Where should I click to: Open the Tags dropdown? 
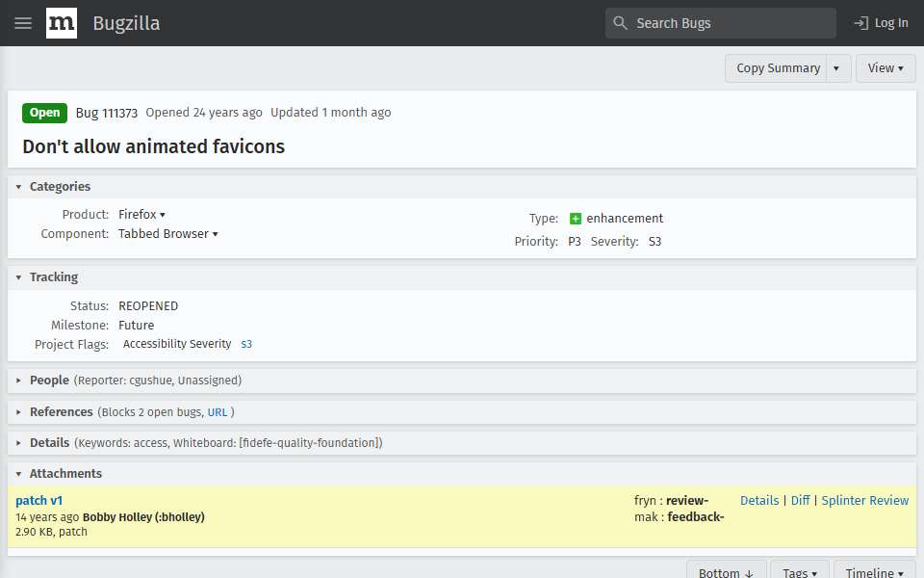[800, 570]
